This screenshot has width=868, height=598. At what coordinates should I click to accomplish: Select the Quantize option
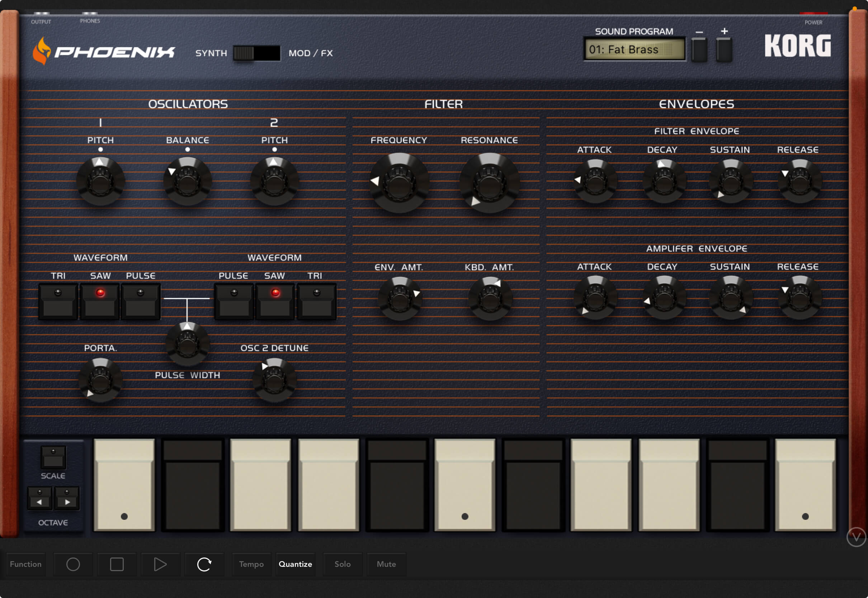[x=295, y=564]
